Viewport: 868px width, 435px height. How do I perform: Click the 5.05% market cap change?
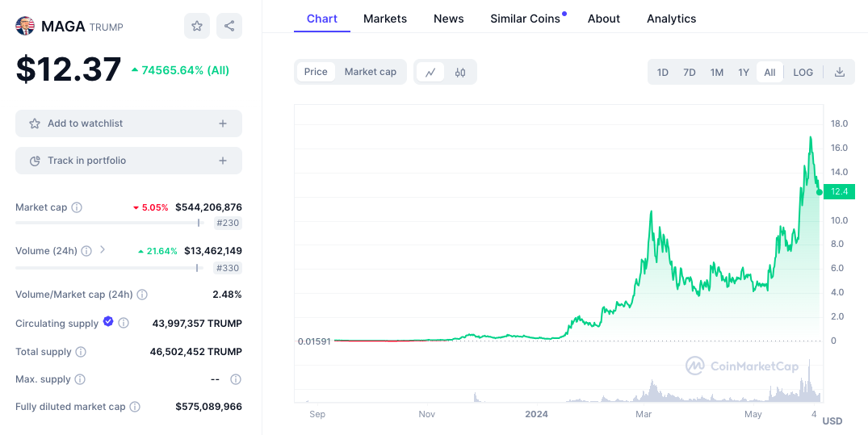(150, 207)
